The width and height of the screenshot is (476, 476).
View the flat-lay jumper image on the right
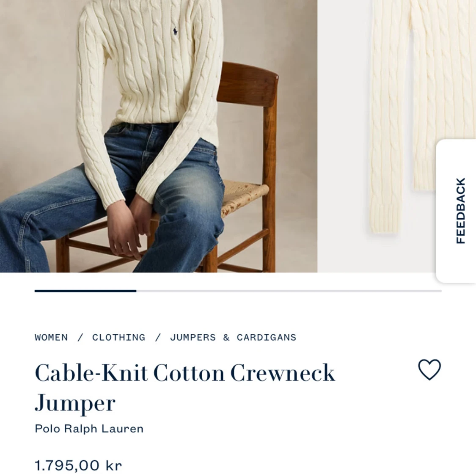396,136
